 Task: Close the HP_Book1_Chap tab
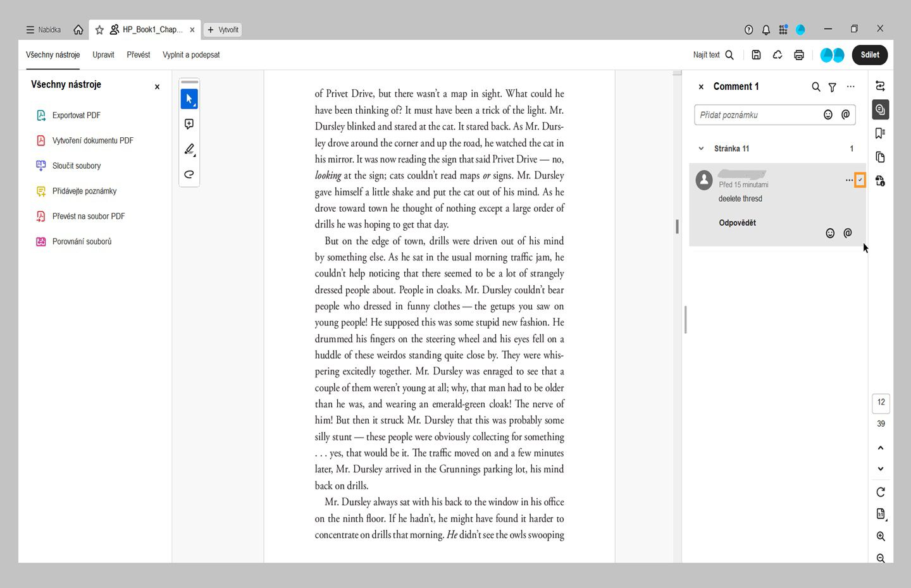point(192,30)
